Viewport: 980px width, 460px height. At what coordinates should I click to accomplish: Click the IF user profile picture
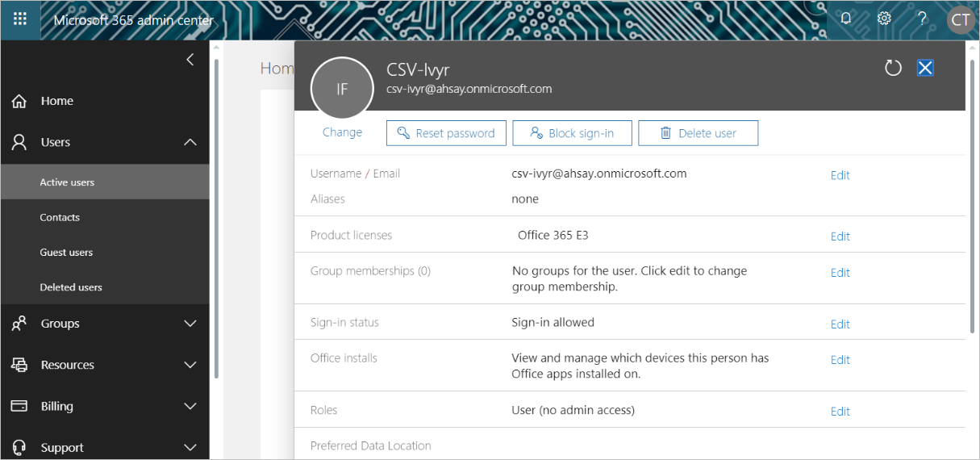[x=342, y=89]
